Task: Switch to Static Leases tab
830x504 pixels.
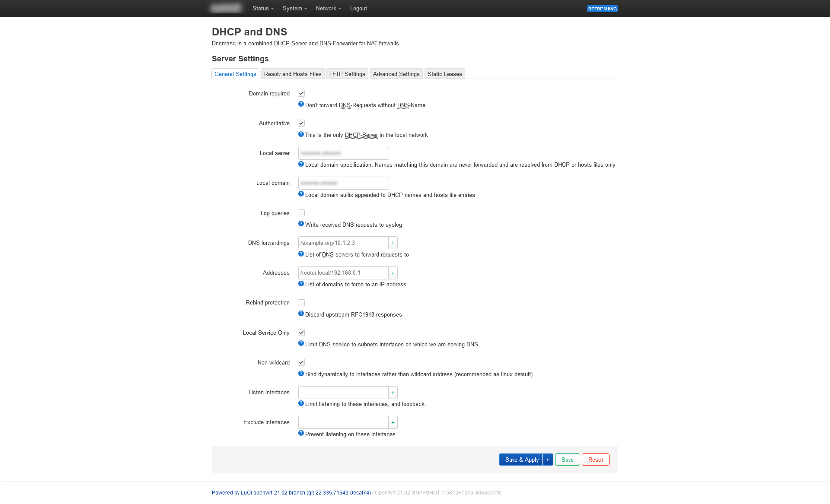Action: pyautogui.click(x=444, y=74)
